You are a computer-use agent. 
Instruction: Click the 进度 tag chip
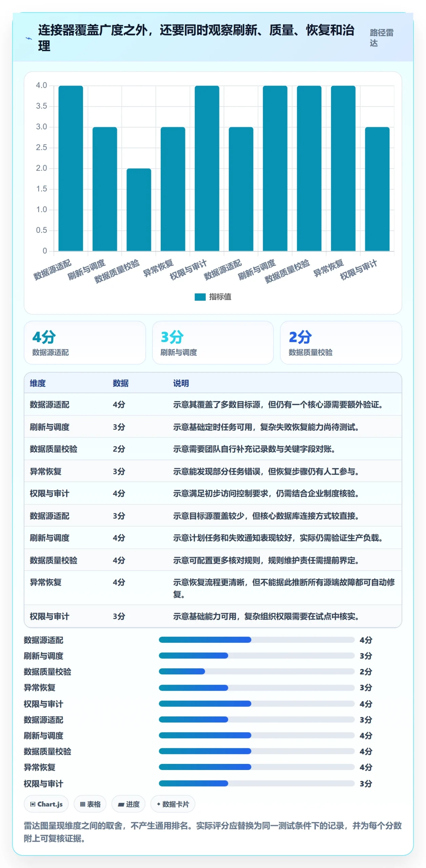coord(128,804)
